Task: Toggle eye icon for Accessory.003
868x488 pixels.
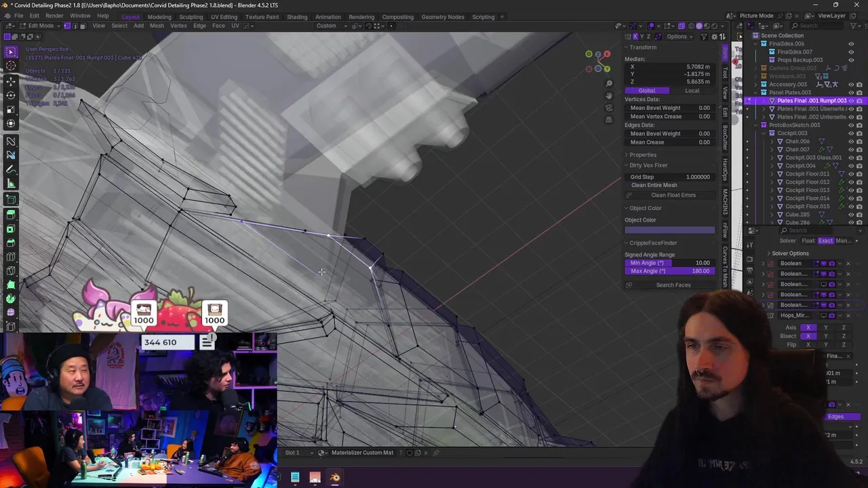Action: coord(851,85)
